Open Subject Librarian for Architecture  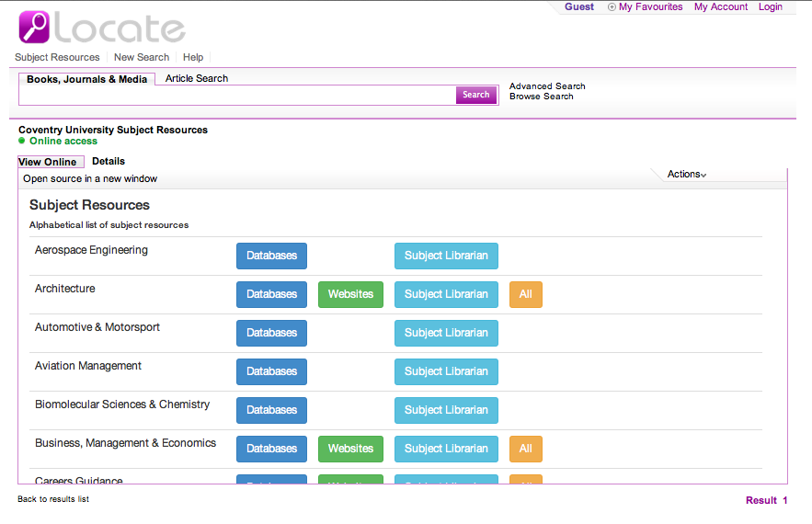pyautogui.click(x=446, y=294)
